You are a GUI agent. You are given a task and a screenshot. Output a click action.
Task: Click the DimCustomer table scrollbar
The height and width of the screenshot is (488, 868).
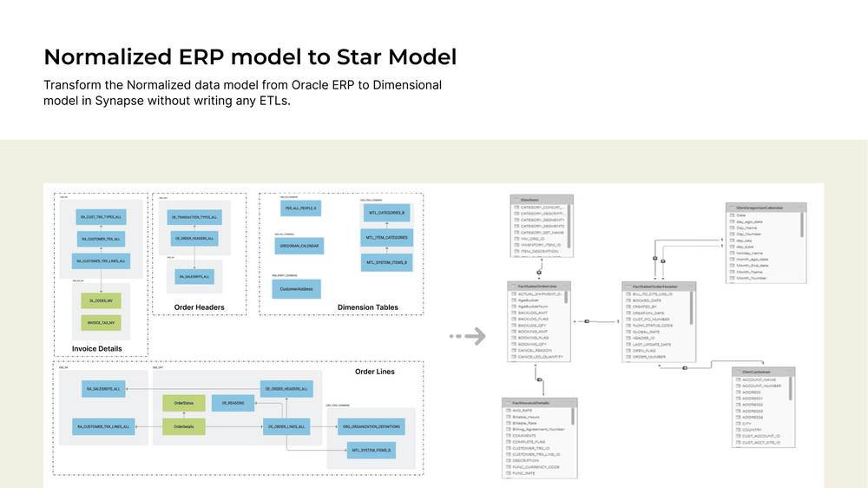(791, 389)
